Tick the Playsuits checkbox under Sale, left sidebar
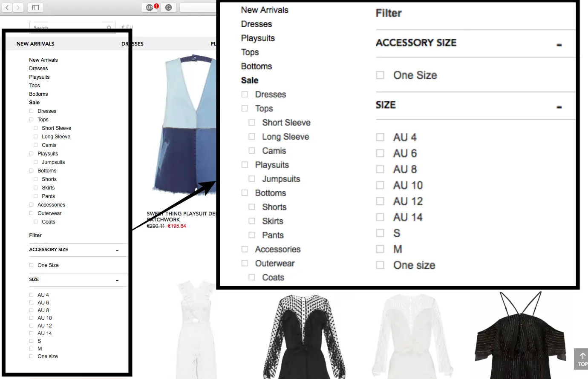The height and width of the screenshot is (379, 588). pos(31,154)
